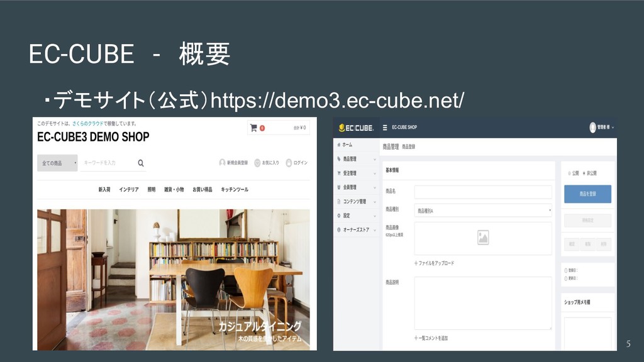Image resolution: width=644 pixels, height=362 pixels.
Task: Open the 照明 category tab
Action: point(152,190)
